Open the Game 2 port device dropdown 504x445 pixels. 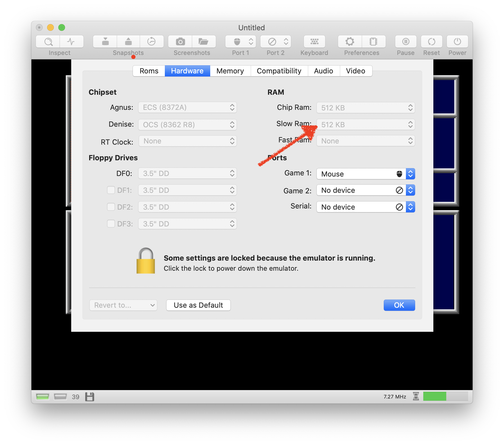coord(366,190)
